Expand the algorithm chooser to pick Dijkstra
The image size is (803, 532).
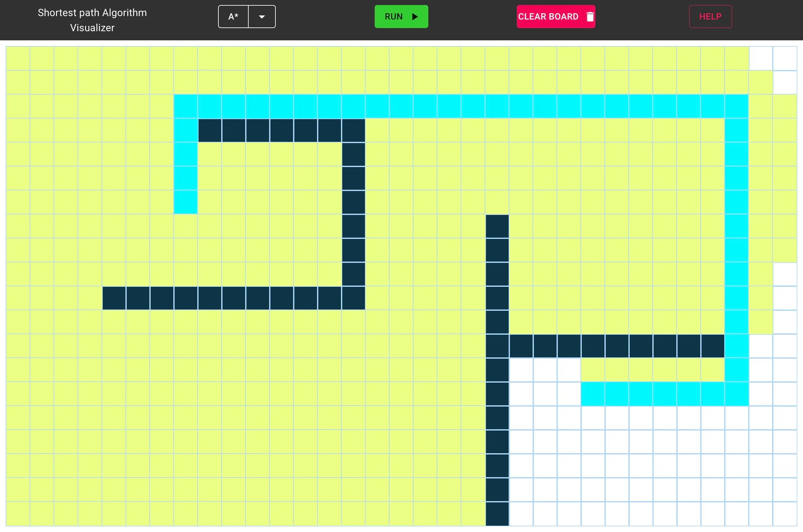261,16
